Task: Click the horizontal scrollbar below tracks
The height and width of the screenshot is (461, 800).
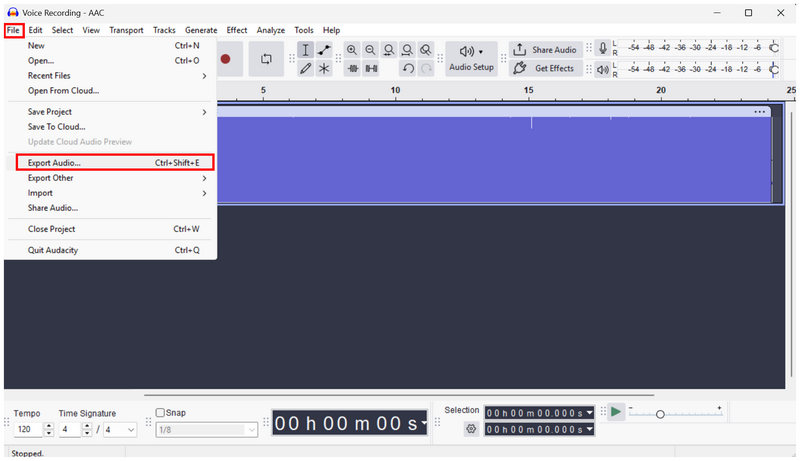Action: (398, 395)
